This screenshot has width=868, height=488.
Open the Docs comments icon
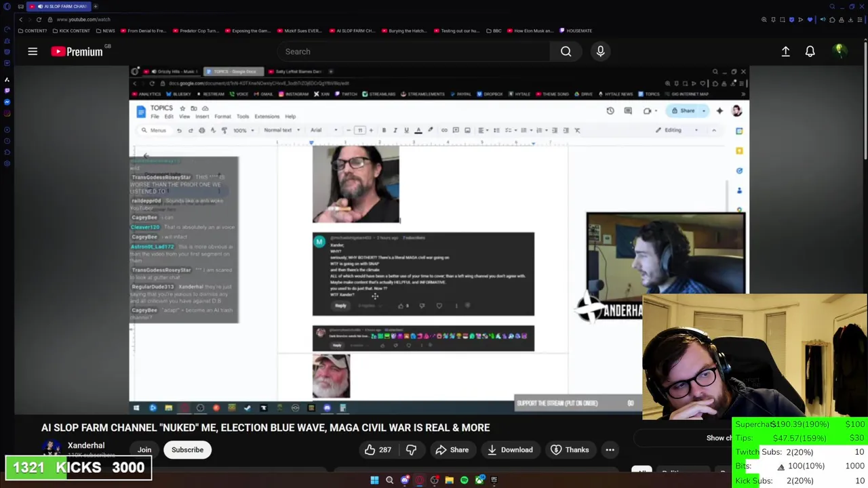[628, 110]
